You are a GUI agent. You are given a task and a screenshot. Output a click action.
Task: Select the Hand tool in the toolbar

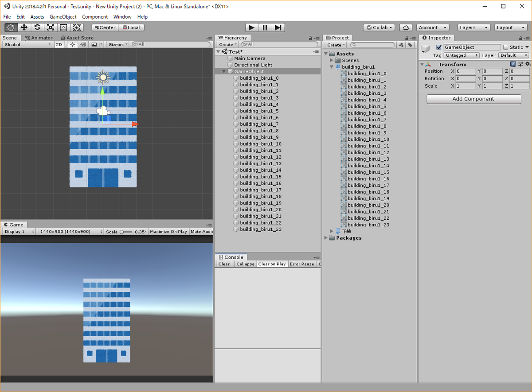tap(11, 27)
